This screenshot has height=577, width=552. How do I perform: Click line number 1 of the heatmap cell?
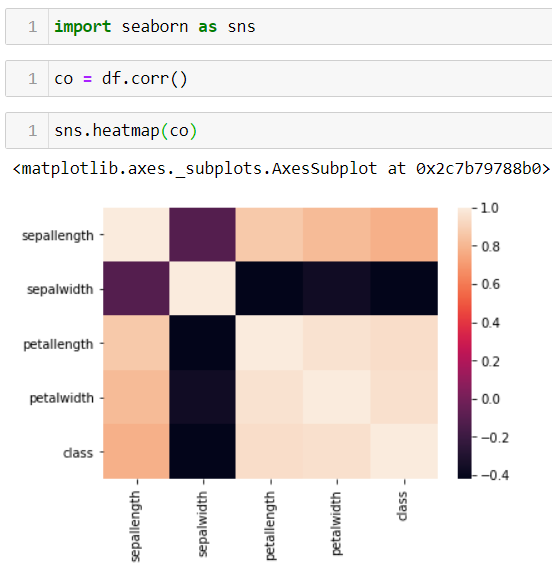[33, 131]
